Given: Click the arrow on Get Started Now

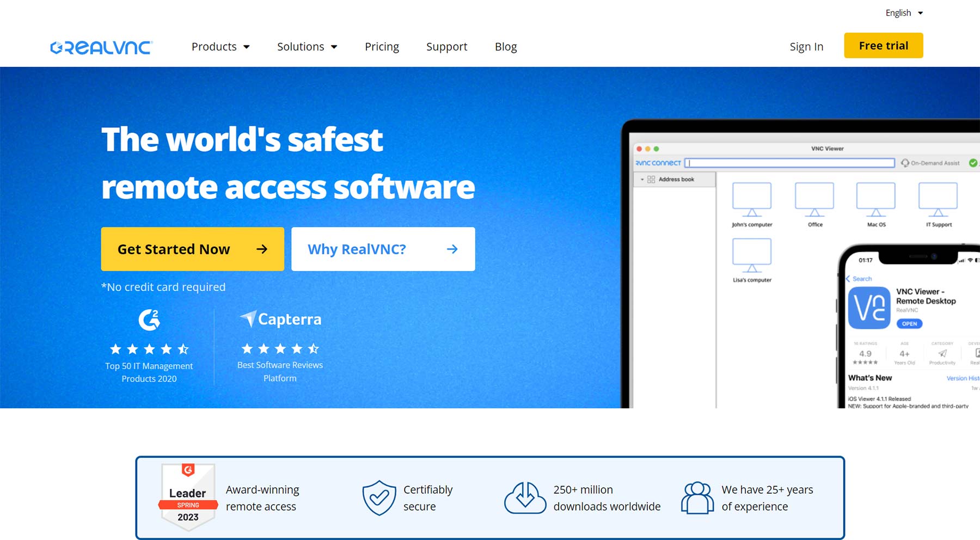Looking at the screenshot, I should click(262, 249).
